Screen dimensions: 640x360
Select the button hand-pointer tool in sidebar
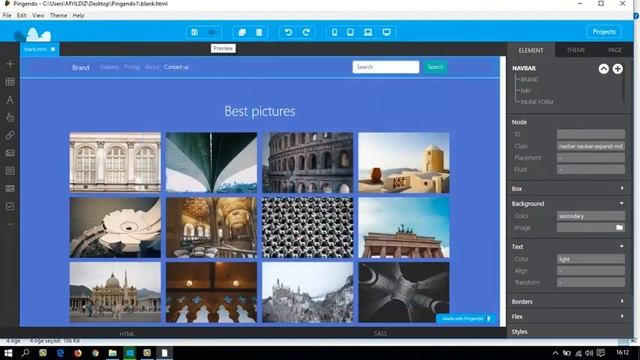coord(10,118)
